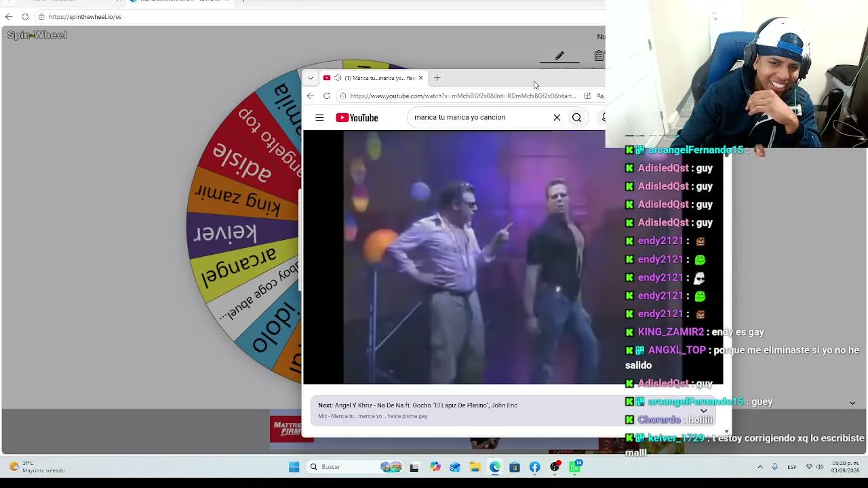Open WhatsApp from the taskbar

click(x=575, y=467)
